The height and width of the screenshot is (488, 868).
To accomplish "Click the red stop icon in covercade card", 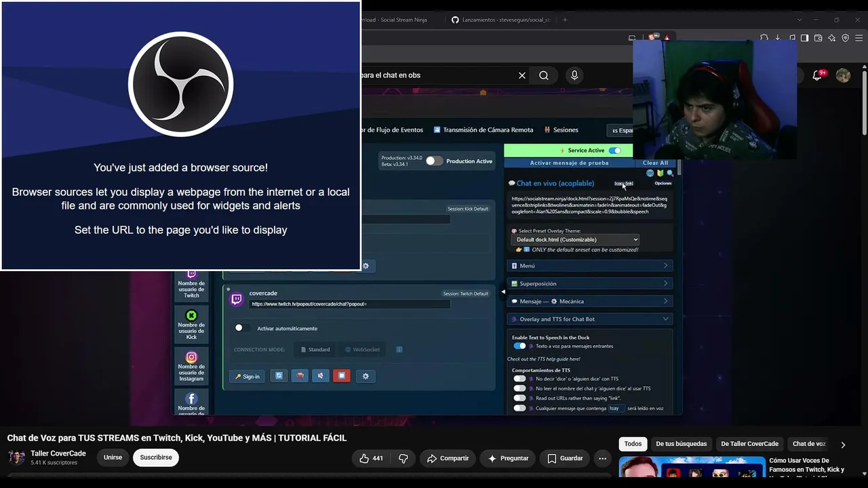I will click(342, 375).
